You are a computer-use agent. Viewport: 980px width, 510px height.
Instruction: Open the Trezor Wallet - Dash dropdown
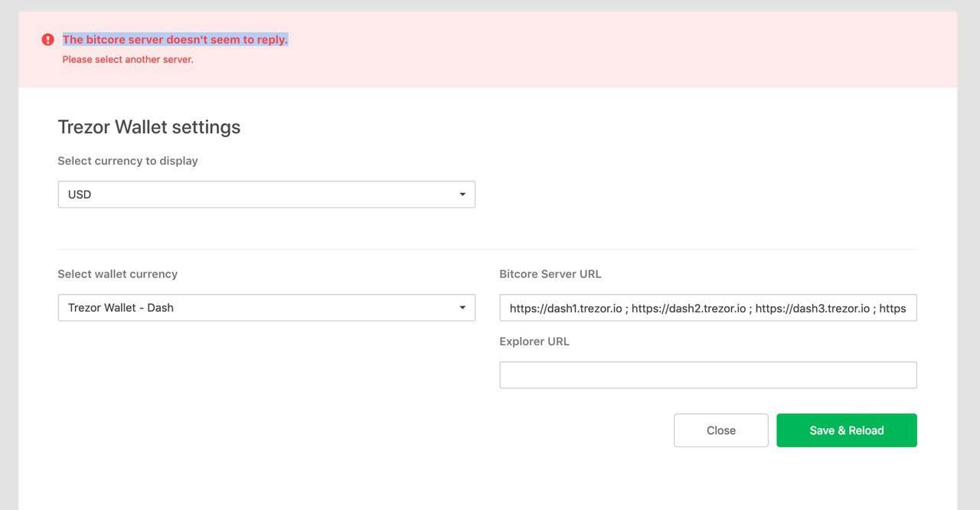tap(266, 308)
